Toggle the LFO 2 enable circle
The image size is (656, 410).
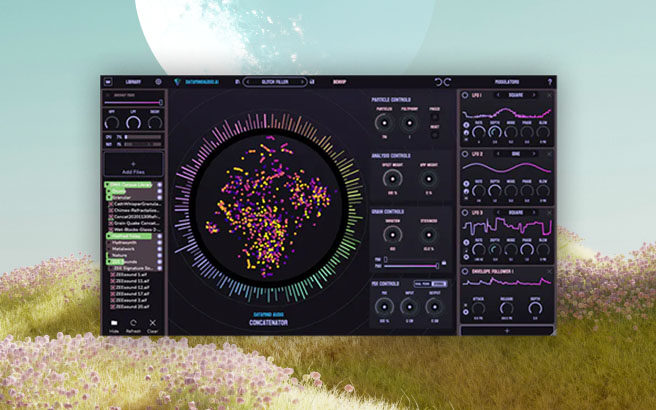tap(465, 154)
